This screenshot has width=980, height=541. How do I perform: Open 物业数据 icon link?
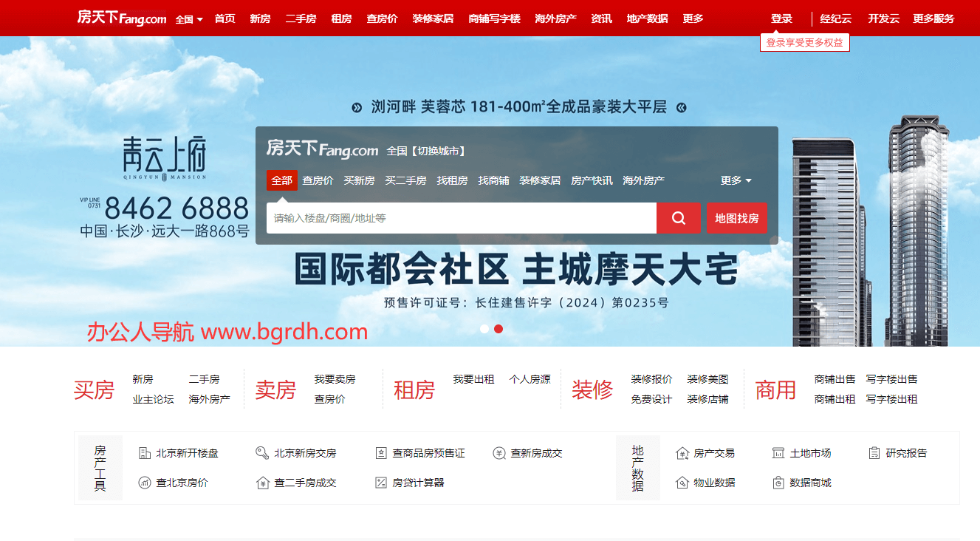tap(705, 483)
